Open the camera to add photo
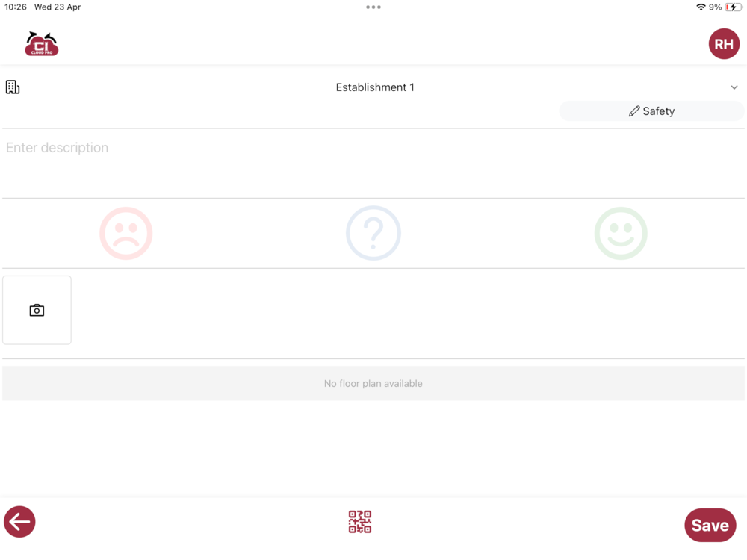This screenshot has height=560, width=747. coord(37,310)
